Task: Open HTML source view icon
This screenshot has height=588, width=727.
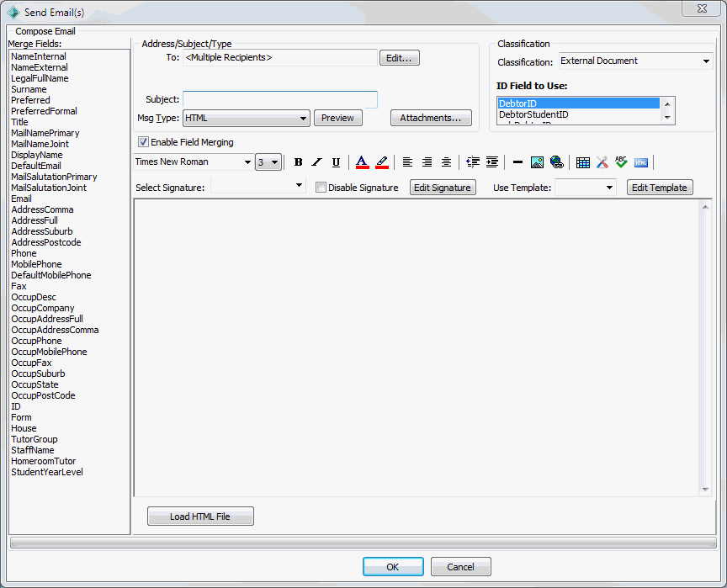Action: (x=641, y=162)
